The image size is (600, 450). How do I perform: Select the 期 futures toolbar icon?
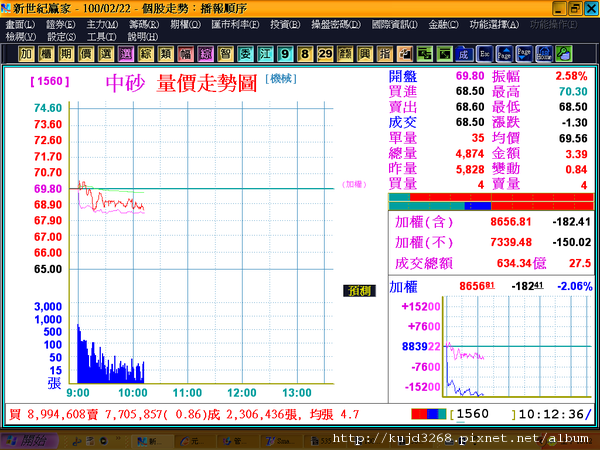[x=66, y=54]
